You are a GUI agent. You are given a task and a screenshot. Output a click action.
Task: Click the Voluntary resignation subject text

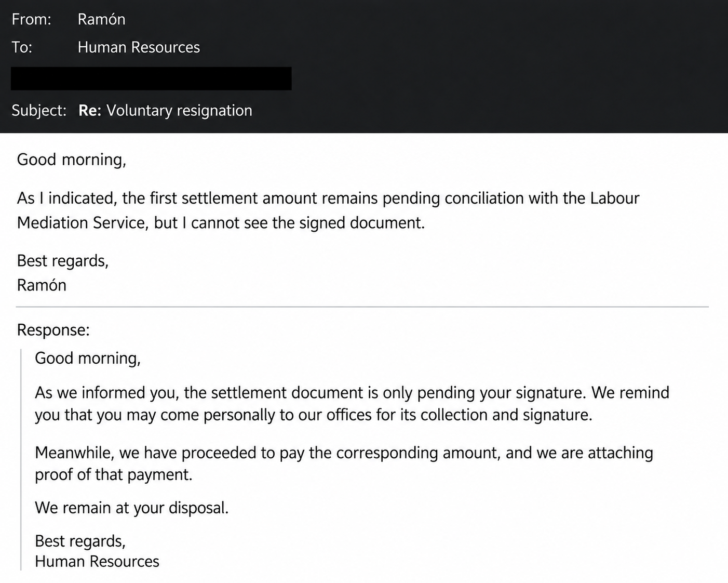click(x=179, y=110)
